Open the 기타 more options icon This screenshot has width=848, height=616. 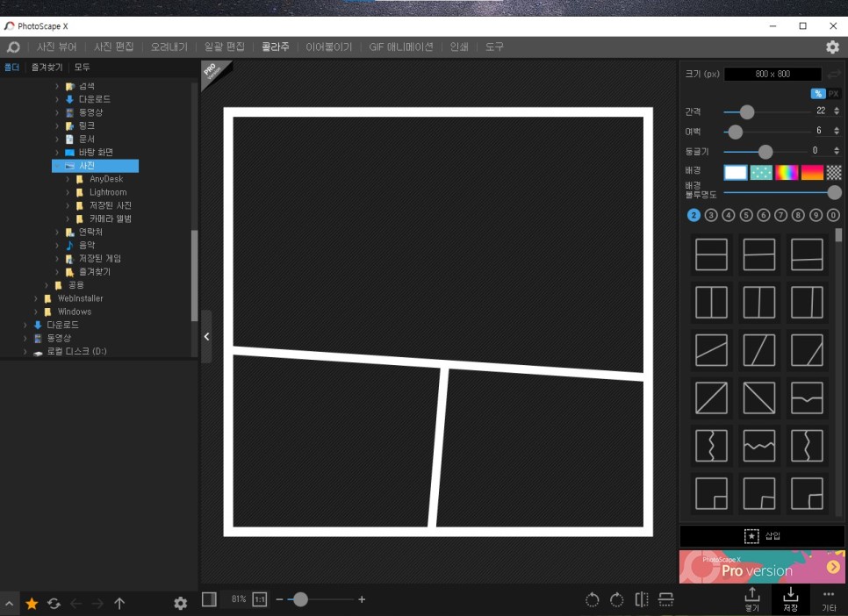tap(829, 599)
